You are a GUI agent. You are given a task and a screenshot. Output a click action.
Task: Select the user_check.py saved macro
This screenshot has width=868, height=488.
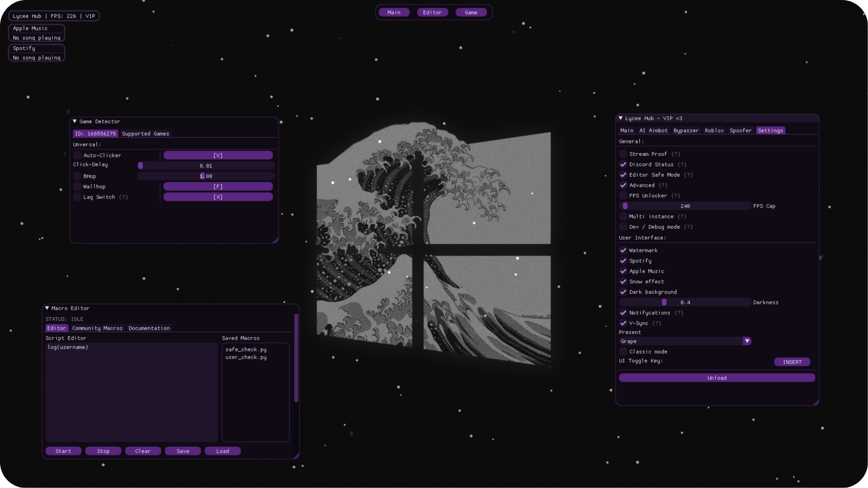[246, 357]
